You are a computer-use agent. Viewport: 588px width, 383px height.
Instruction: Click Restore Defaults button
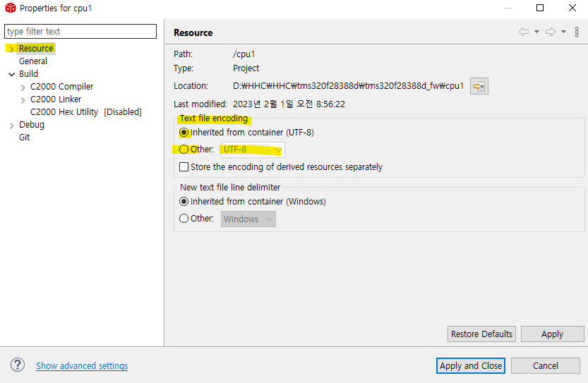click(481, 334)
